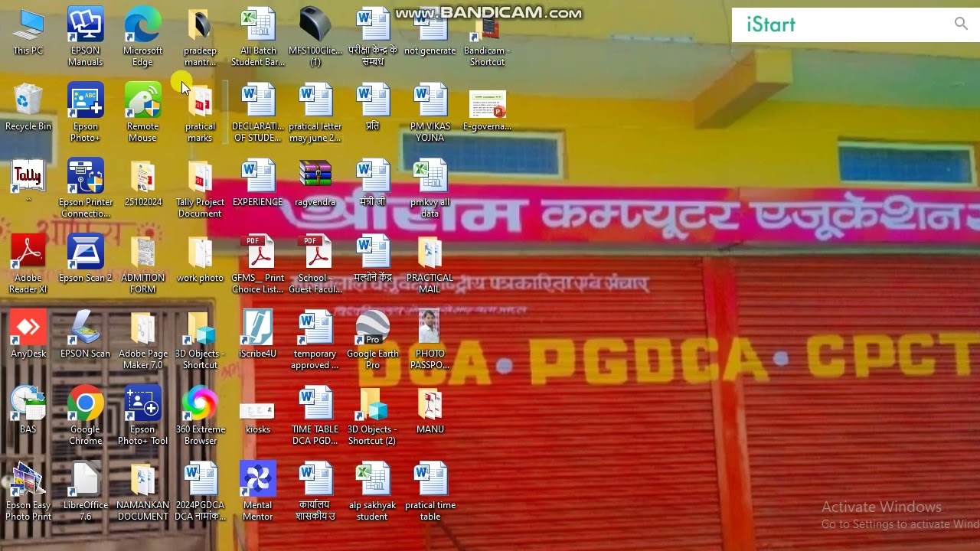This screenshot has height=551, width=980.
Task: Open GFMS_ Print Choice List PDF
Action: pos(258,265)
